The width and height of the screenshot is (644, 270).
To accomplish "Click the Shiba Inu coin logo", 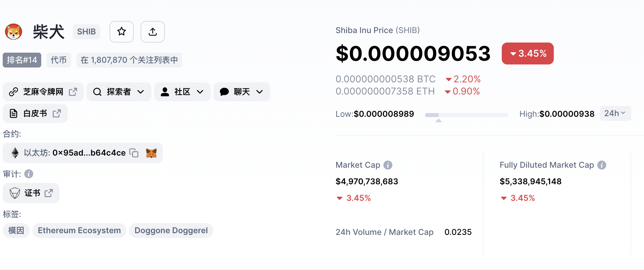I will coord(14,32).
